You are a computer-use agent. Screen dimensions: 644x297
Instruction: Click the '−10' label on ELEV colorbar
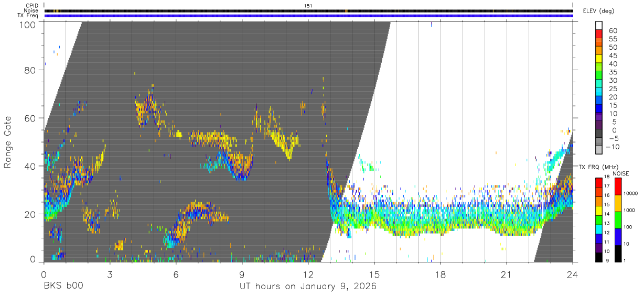tap(613, 147)
